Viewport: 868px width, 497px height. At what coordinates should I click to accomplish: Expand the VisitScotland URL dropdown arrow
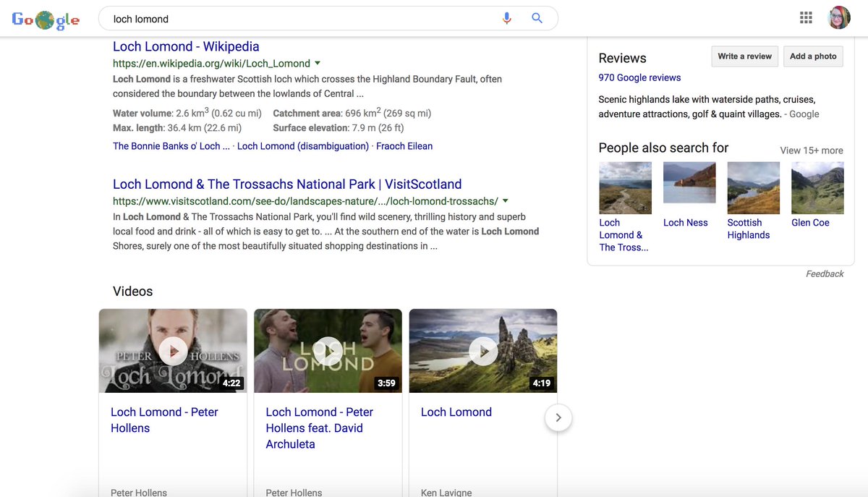pos(506,201)
